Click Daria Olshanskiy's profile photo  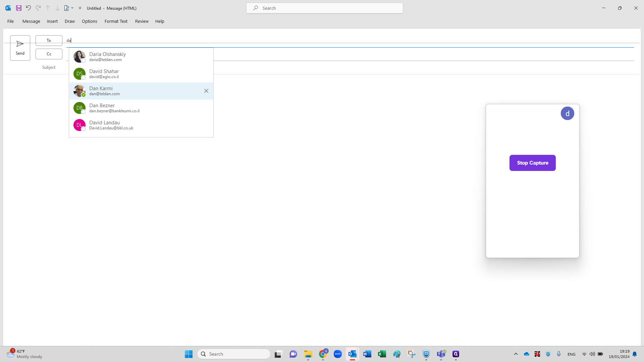[x=79, y=57]
